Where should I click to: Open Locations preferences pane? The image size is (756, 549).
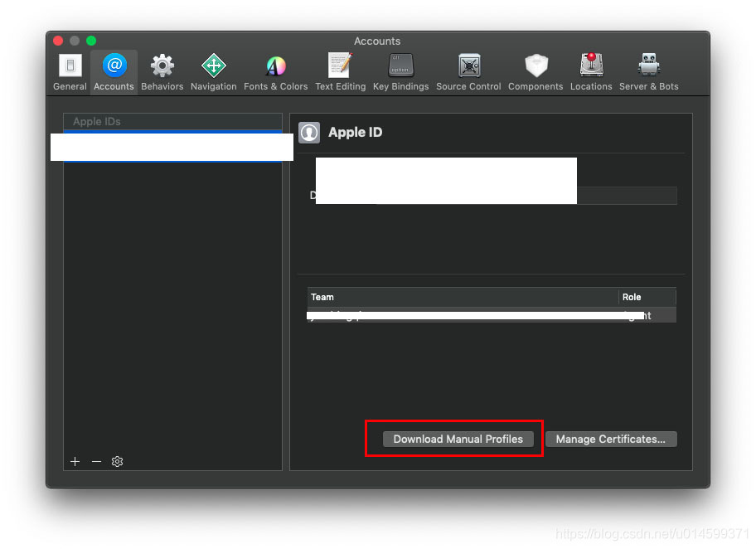click(591, 72)
